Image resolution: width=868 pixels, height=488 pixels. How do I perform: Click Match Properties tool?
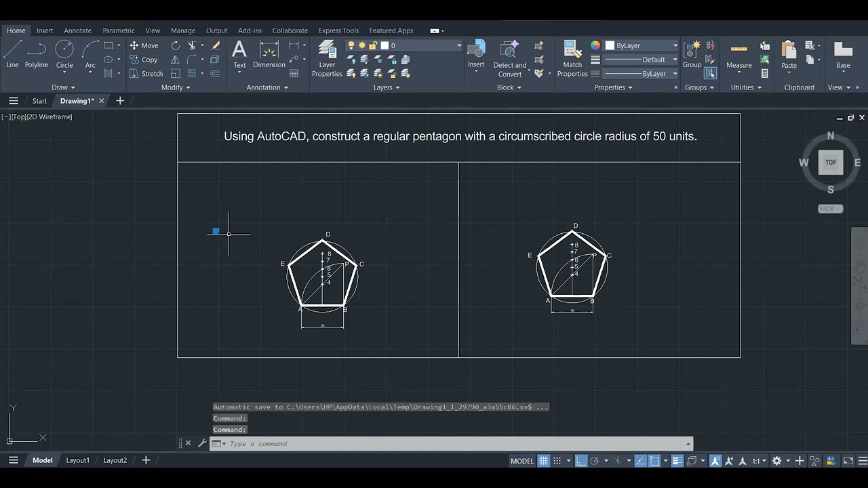pos(572,58)
